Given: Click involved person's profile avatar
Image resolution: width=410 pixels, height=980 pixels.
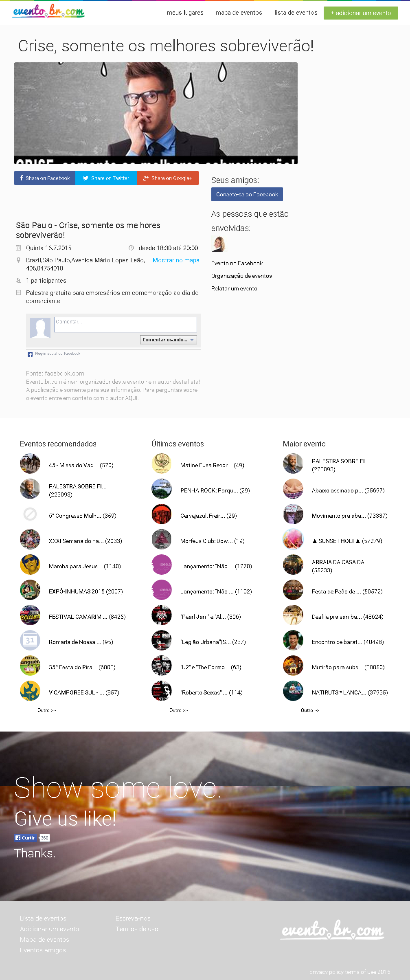Looking at the screenshot, I should click(x=218, y=244).
